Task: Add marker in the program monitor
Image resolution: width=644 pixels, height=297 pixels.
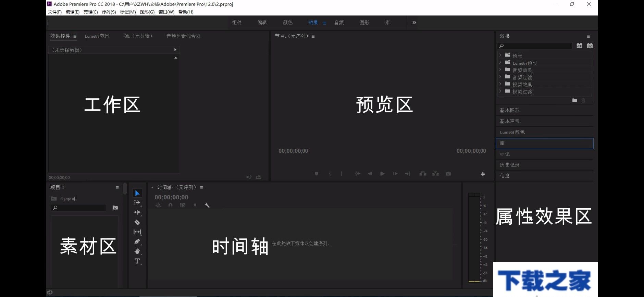Action: click(x=317, y=174)
